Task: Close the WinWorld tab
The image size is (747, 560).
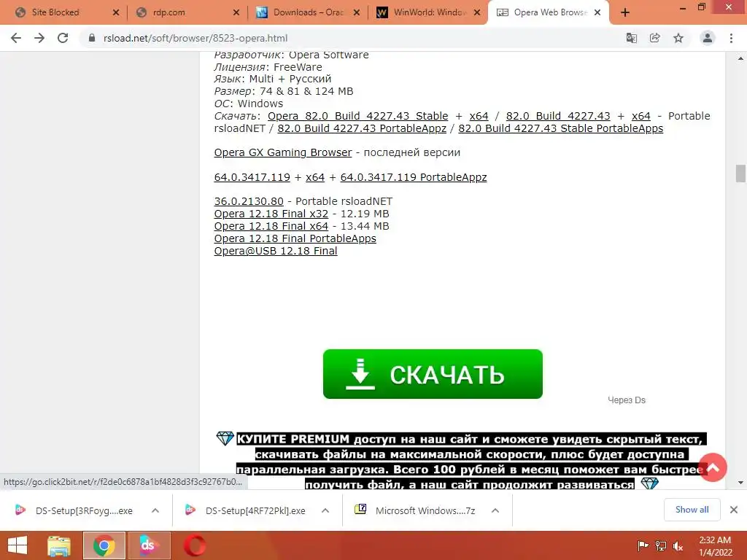Action: point(477,13)
